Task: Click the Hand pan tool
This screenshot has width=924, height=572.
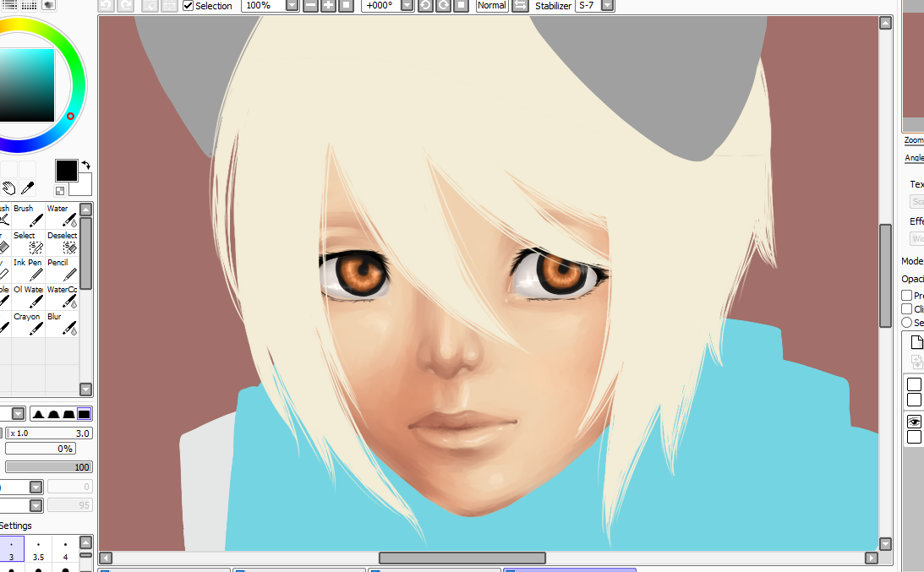Action: pos(8,188)
